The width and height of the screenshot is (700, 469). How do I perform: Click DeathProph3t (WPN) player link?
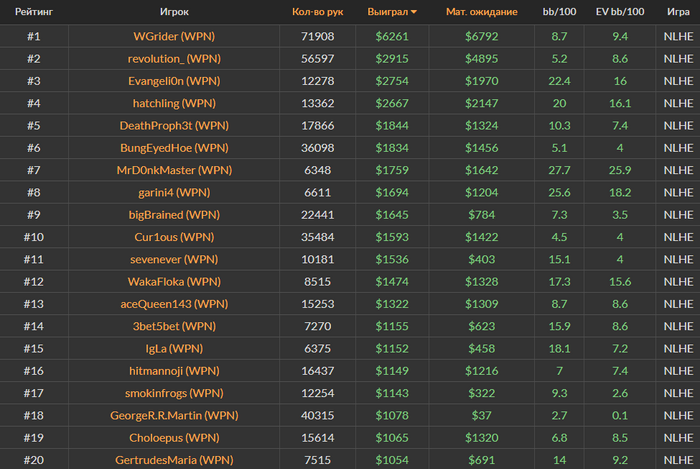174,125
